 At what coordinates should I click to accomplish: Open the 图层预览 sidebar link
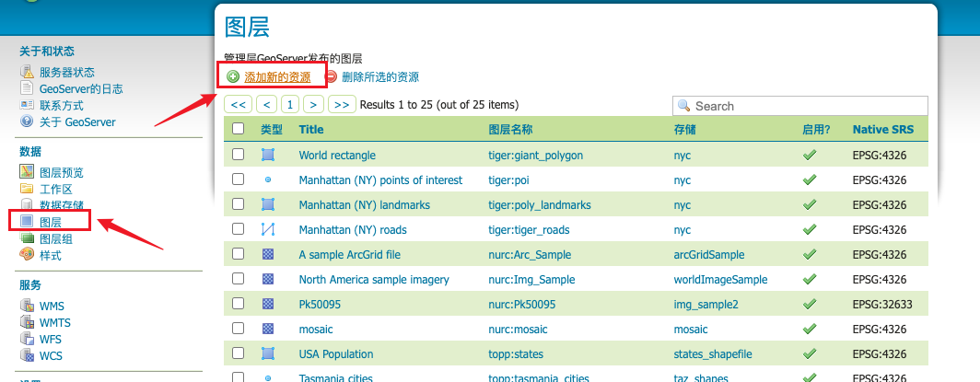pyautogui.click(x=62, y=172)
